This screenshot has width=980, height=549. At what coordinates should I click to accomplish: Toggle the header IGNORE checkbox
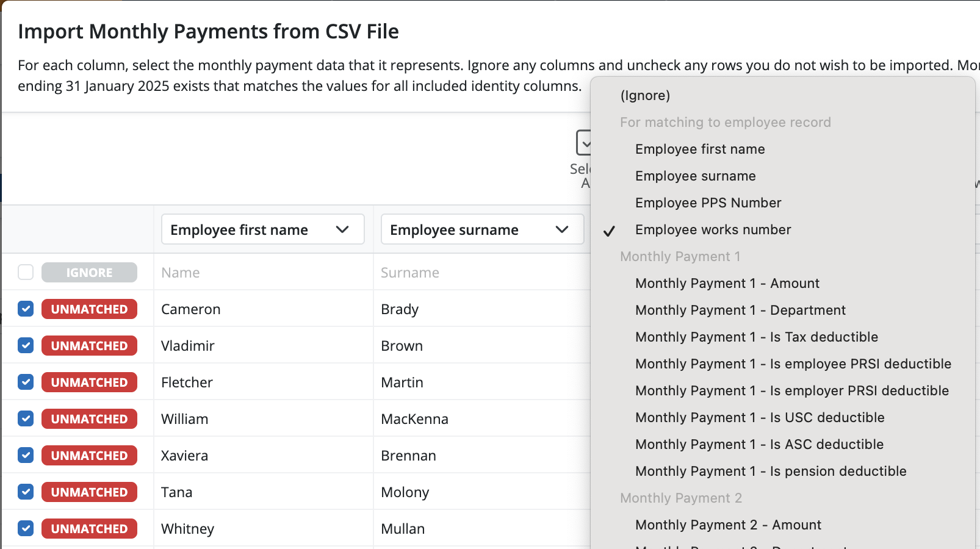(x=25, y=272)
